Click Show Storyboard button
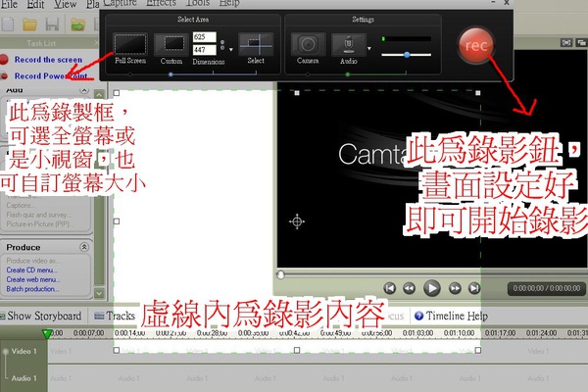This screenshot has width=588, height=392. coord(41,316)
